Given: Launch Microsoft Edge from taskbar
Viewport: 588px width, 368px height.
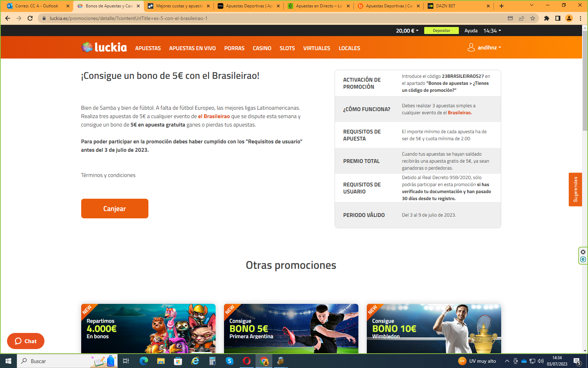Looking at the screenshot, I should [143, 361].
